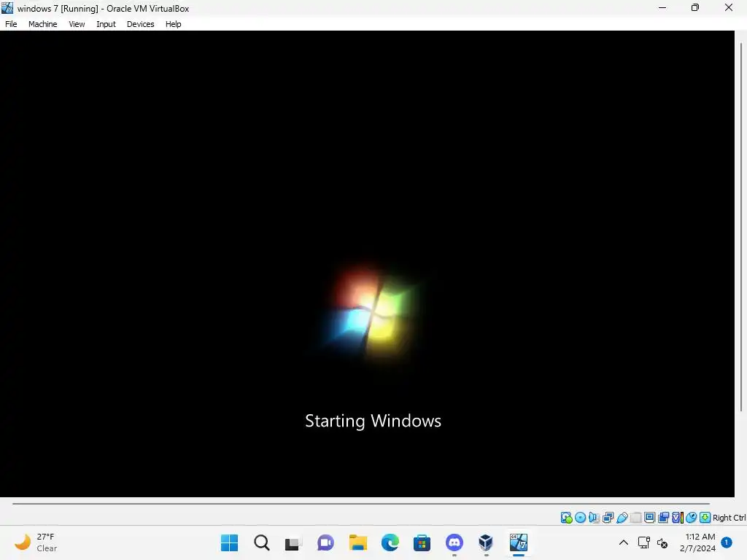Open Discord from taskbar
747x560 pixels.
click(x=454, y=542)
